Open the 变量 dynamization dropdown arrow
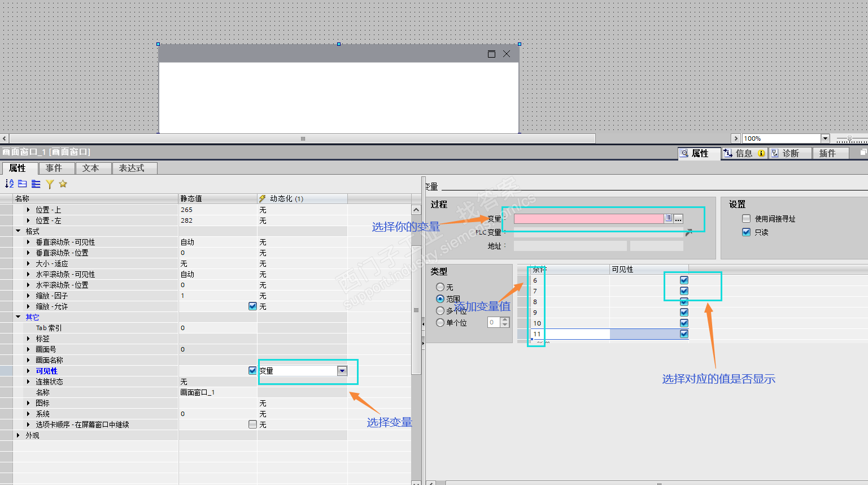Viewport: 868px width, 485px height. pyautogui.click(x=342, y=371)
